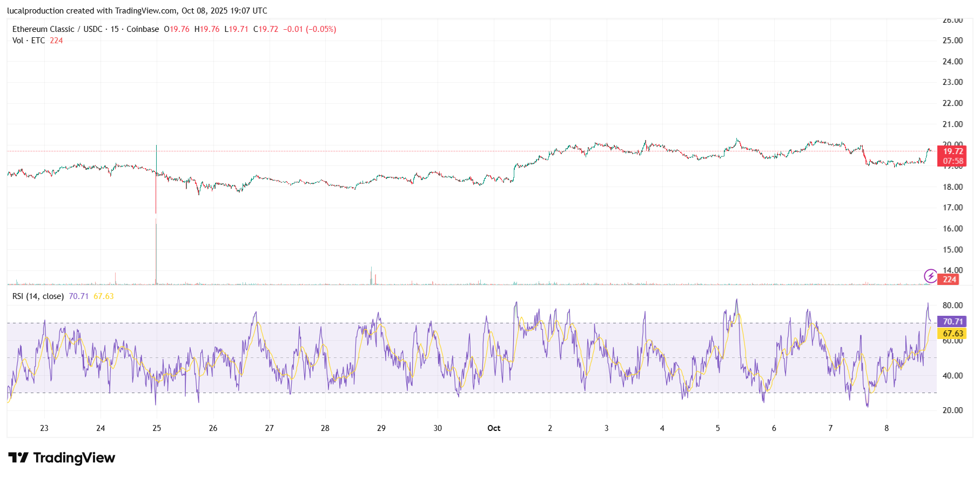This screenshot has height=478, width=980.
Task: Click the 25.00 level on price scale
Action: tap(952, 41)
